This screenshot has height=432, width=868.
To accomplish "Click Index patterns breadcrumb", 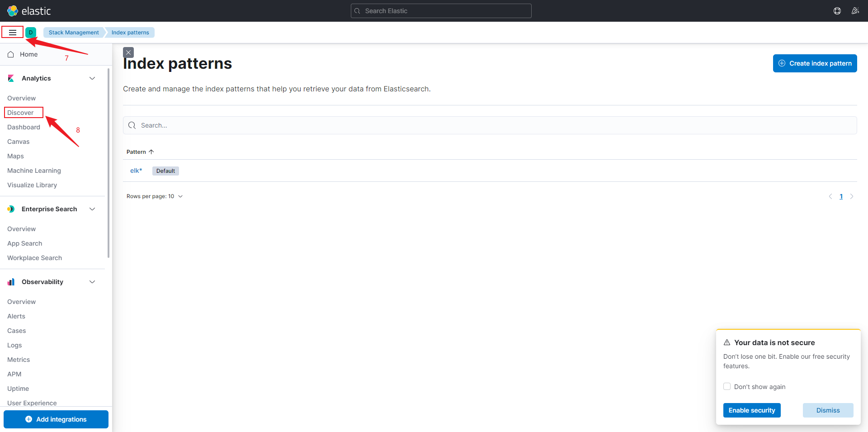I will (130, 33).
